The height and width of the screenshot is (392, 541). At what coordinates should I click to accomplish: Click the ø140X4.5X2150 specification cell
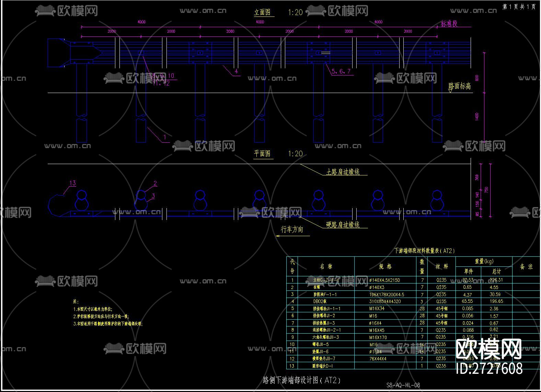pos(384,280)
